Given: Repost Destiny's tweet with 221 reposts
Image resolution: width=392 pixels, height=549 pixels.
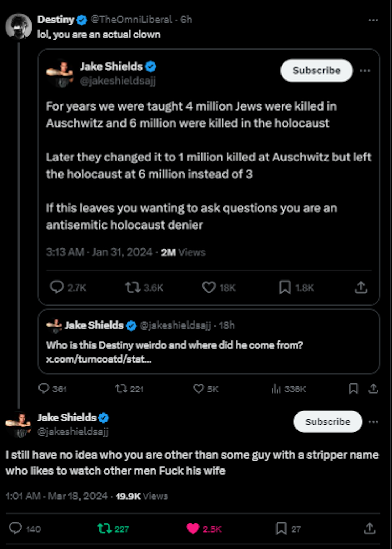Looking at the screenshot, I should pyautogui.click(x=121, y=388).
